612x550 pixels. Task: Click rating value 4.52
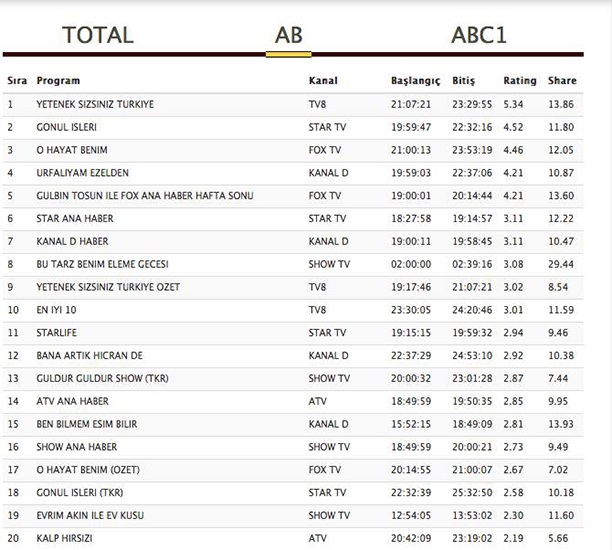coord(513,127)
